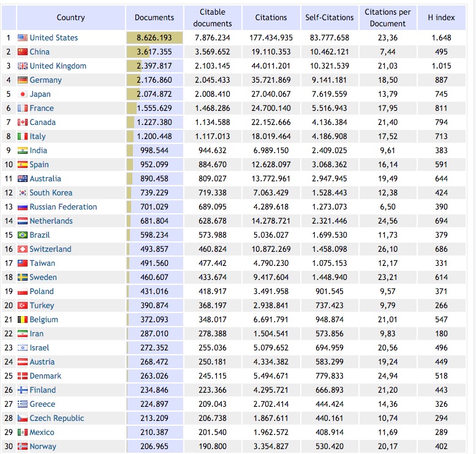The width and height of the screenshot is (476, 454).
Task: Open the Germany country link
Action: pyautogui.click(x=46, y=80)
